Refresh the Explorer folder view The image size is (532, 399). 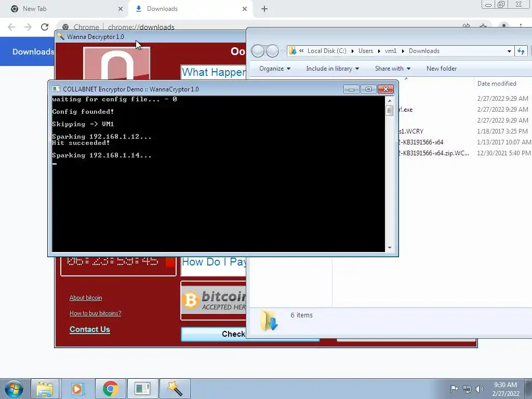(521, 51)
